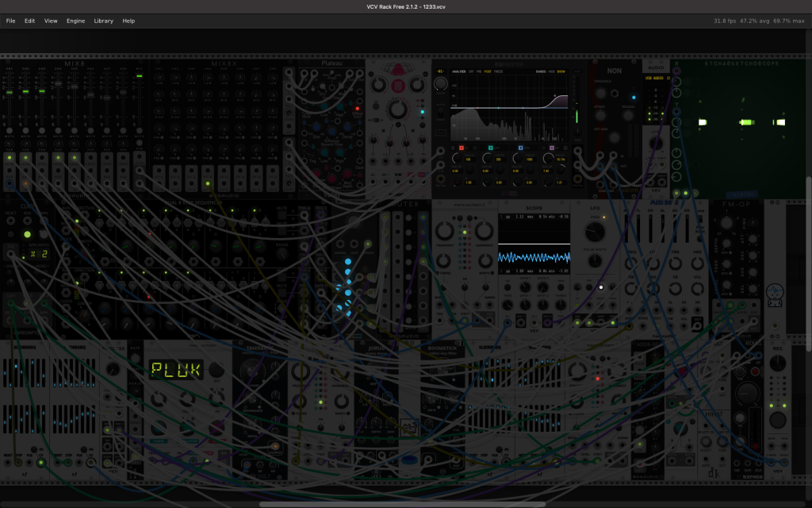Toggle the purple band 4 button on EQMASTER
The image size is (812, 508).
(x=551, y=148)
